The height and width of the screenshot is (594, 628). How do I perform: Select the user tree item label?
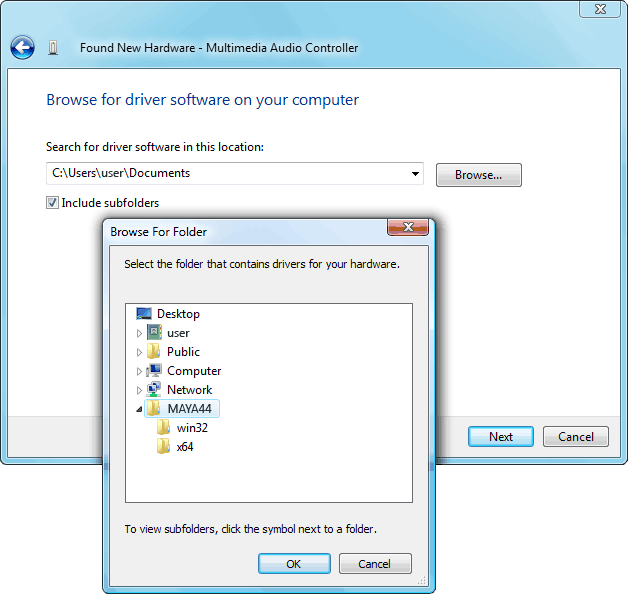[178, 333]
